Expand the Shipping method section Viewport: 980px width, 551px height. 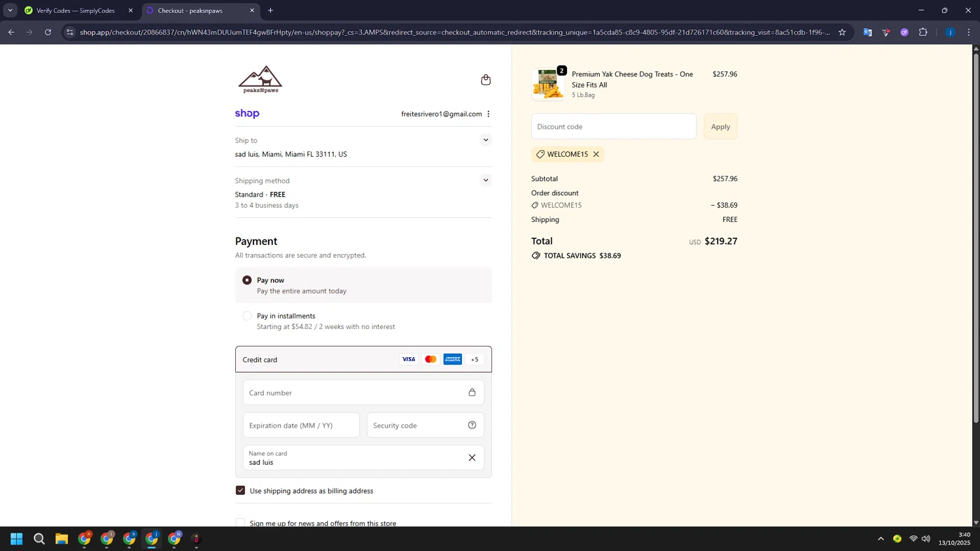[x=485, y=180]
